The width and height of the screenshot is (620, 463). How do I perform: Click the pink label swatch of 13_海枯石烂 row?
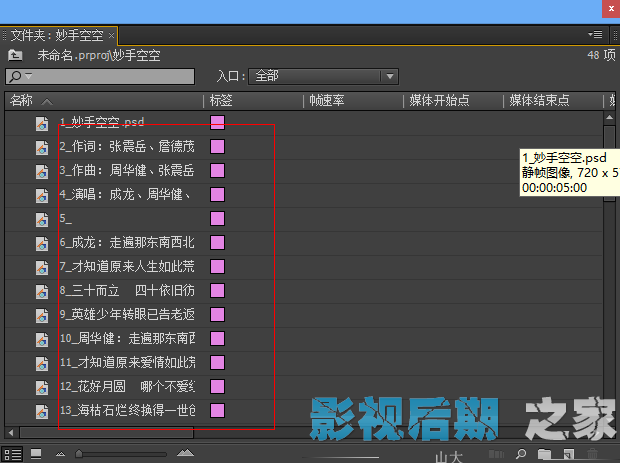coord(217,410)
